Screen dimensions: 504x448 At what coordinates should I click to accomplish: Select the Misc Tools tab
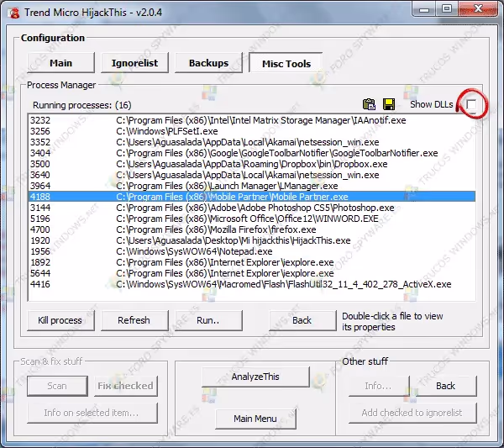tap(286, 63)
